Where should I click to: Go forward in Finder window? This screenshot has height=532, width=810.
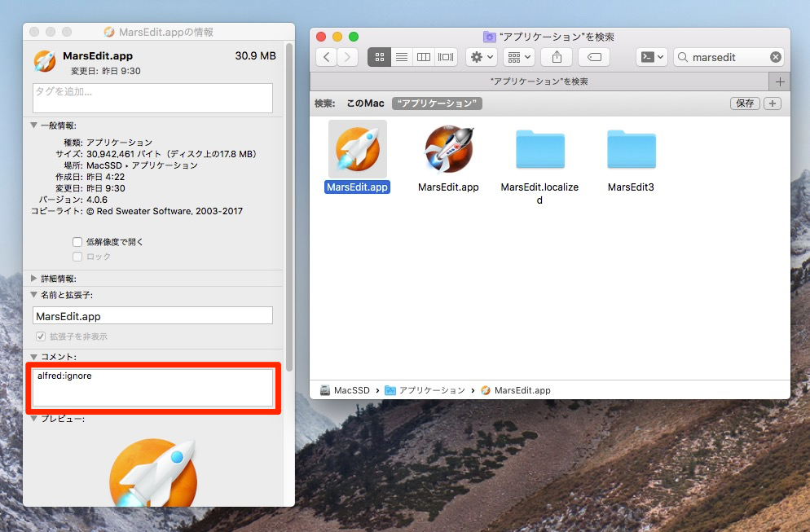348,57
